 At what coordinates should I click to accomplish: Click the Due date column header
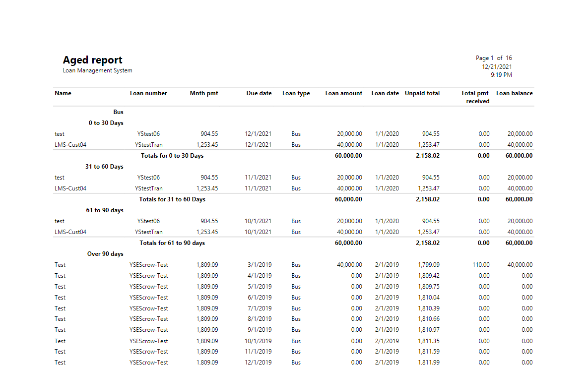(x=259, y=93)
